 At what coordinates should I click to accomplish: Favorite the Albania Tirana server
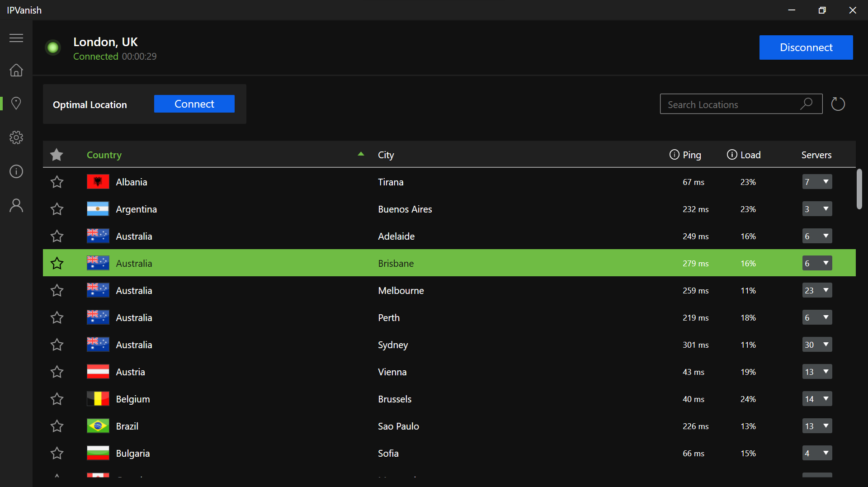pos(57,182)
